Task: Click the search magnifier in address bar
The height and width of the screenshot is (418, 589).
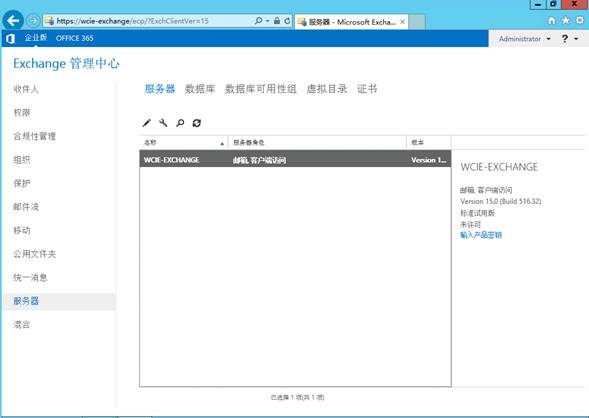Action: 258,21
